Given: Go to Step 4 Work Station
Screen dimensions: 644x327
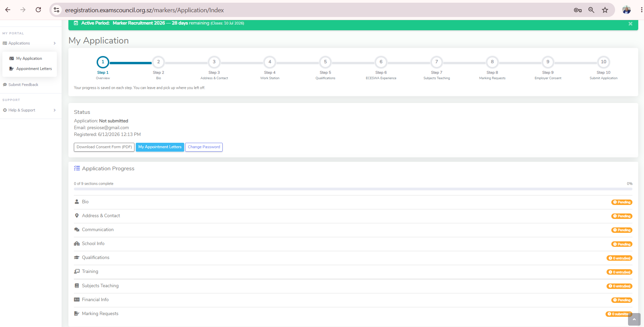Looking at the screenshot, I should point(270,62).
